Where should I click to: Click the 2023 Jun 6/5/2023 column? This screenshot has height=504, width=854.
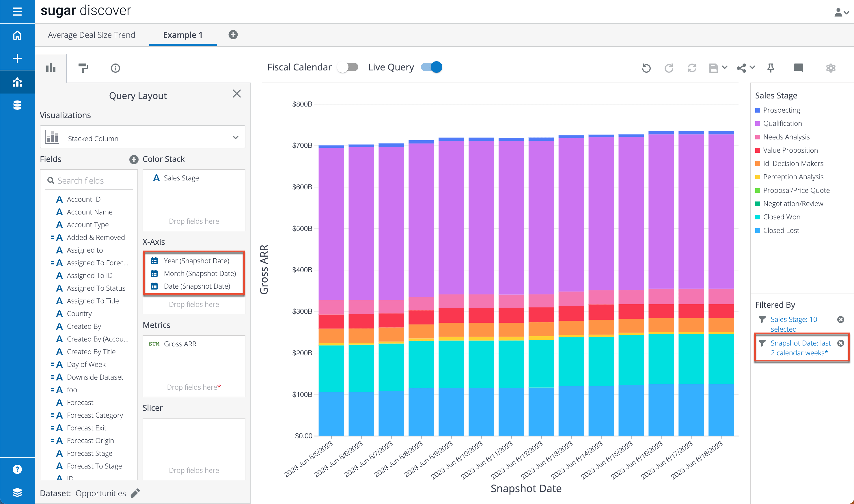tap(331, 290)
